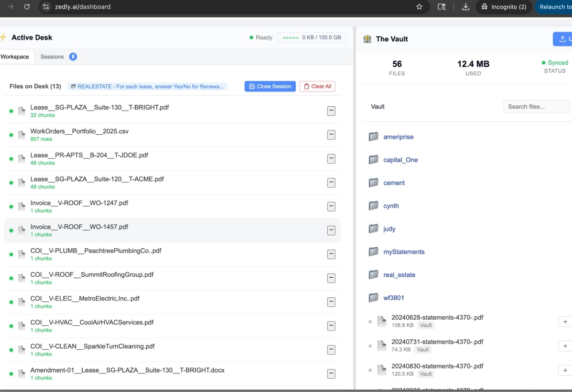This screenshot has height=392, width=572.
Task: Click the trash icon inside the Clear All button
Action: [x=306, y=86]
